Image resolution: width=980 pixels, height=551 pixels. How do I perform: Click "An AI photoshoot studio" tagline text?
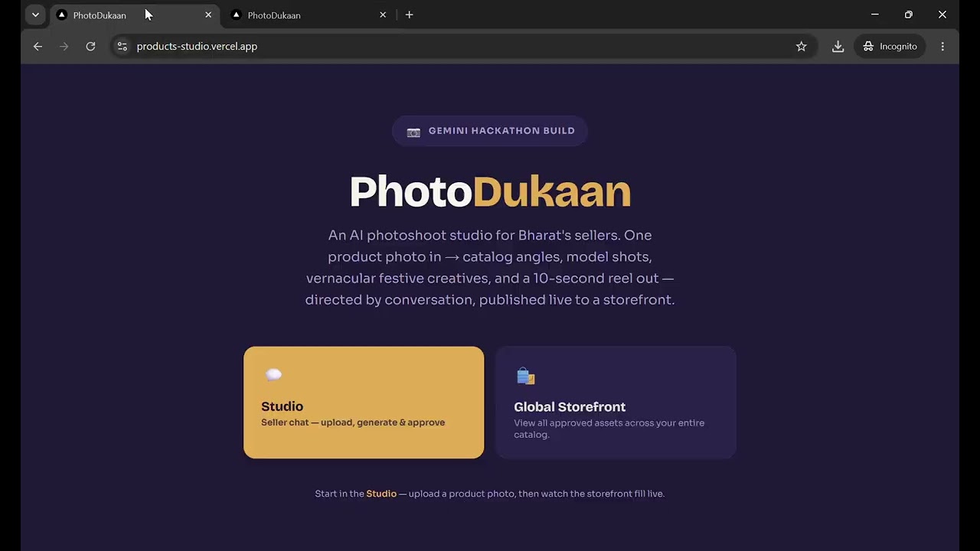coord(490,267)
